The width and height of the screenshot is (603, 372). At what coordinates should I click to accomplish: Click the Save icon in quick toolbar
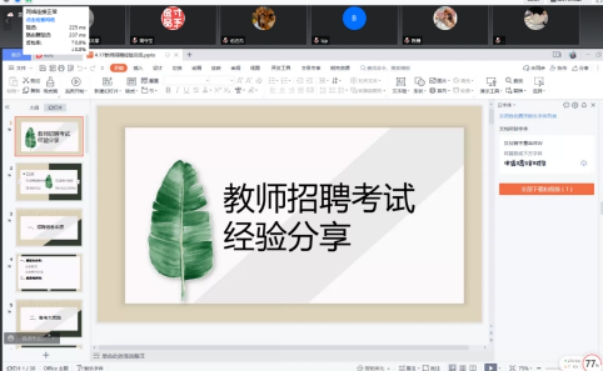tap(42, 68)
